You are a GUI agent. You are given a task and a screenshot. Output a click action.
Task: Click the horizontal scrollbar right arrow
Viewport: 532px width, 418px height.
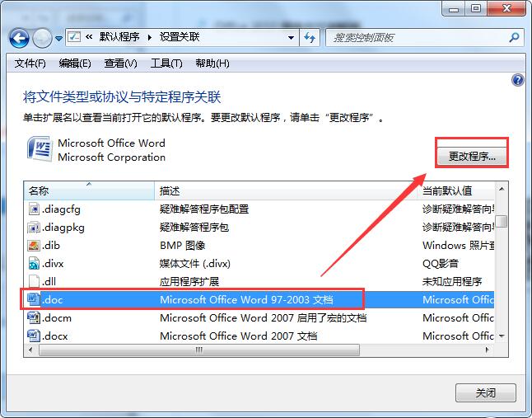[488, 350]
